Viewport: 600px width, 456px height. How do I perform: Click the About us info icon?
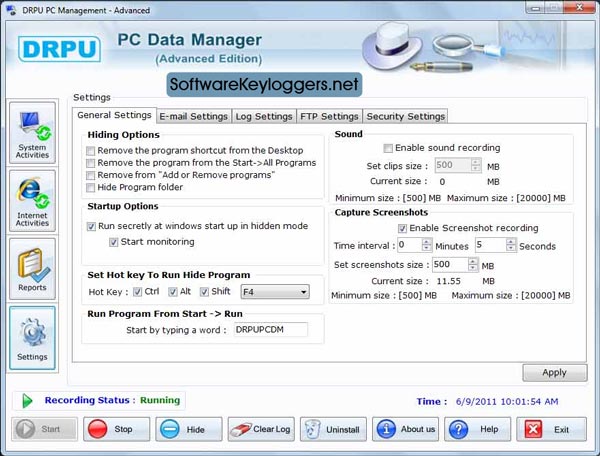pyautogui.click(x=386, y=429)
